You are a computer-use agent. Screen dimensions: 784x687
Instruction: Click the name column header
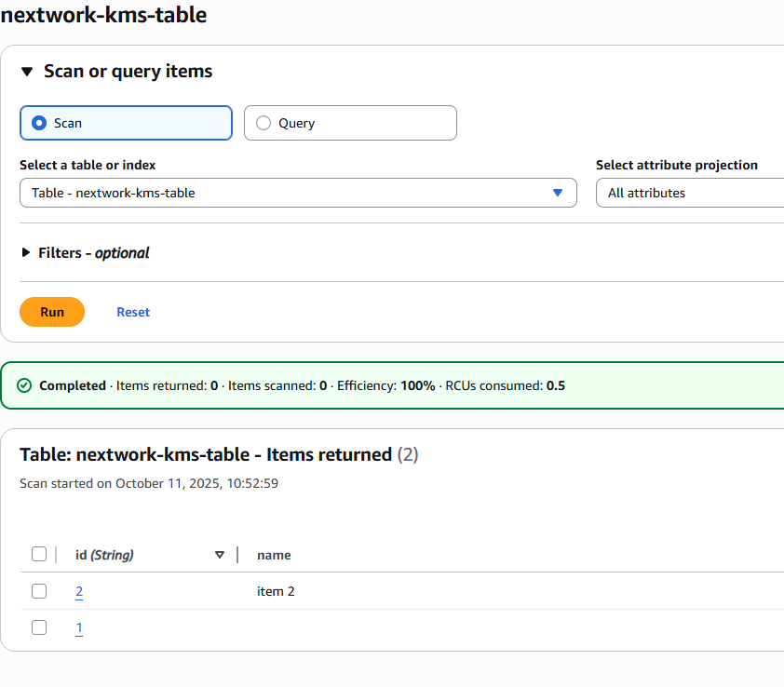[274, 554]
